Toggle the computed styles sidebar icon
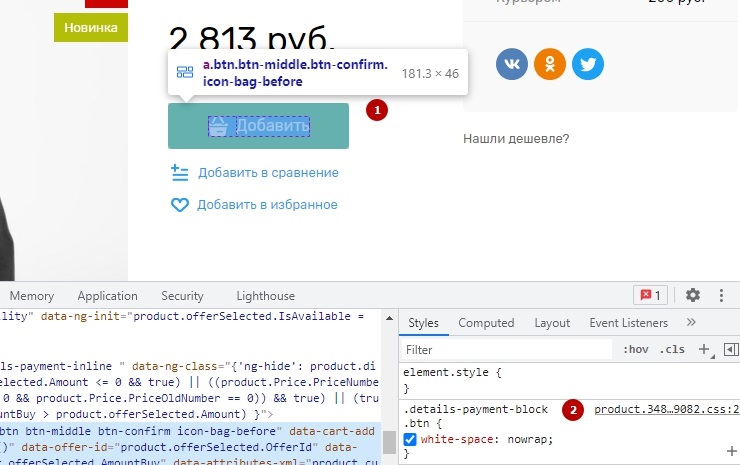The width and height of the screenshot is (740, 465). (731, 350)
